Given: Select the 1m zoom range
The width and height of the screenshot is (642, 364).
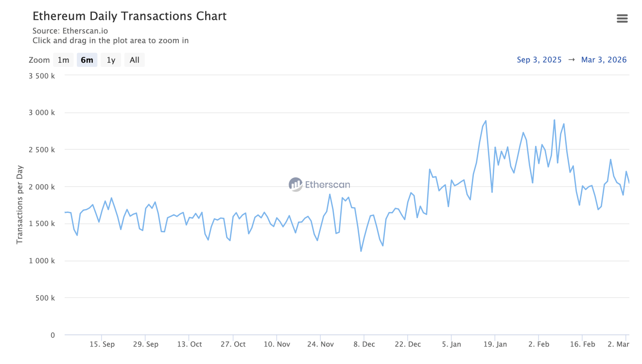Looking at the screenshot, I should [x=63, y=60].
